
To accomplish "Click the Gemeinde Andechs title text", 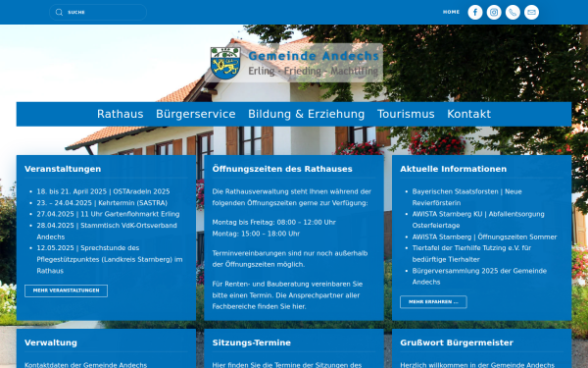I will click(314, 56).
